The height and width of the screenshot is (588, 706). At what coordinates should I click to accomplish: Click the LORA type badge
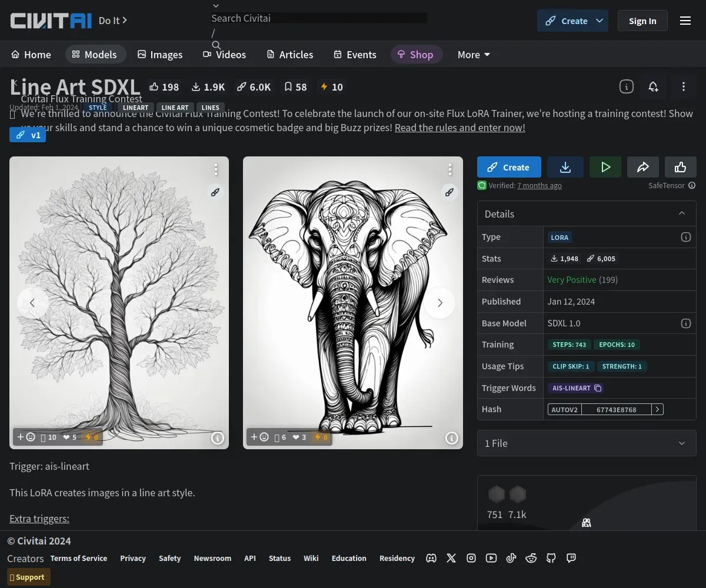(x=560, y=238)
